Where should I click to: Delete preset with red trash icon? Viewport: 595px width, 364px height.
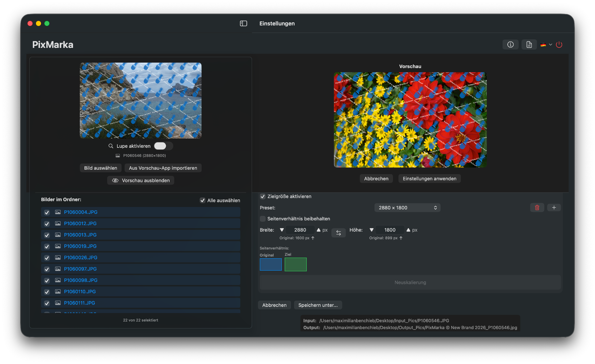[537, 208]
